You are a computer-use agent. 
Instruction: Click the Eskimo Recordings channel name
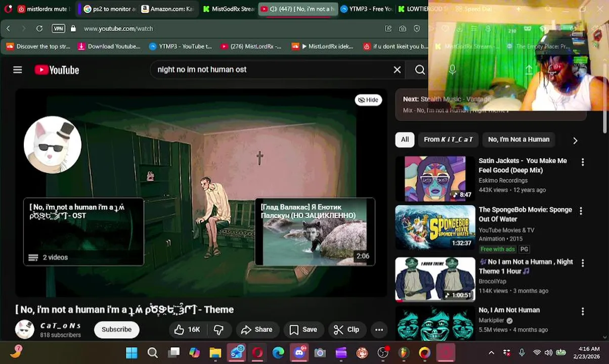pyautogui.click(x=503, y=180)
